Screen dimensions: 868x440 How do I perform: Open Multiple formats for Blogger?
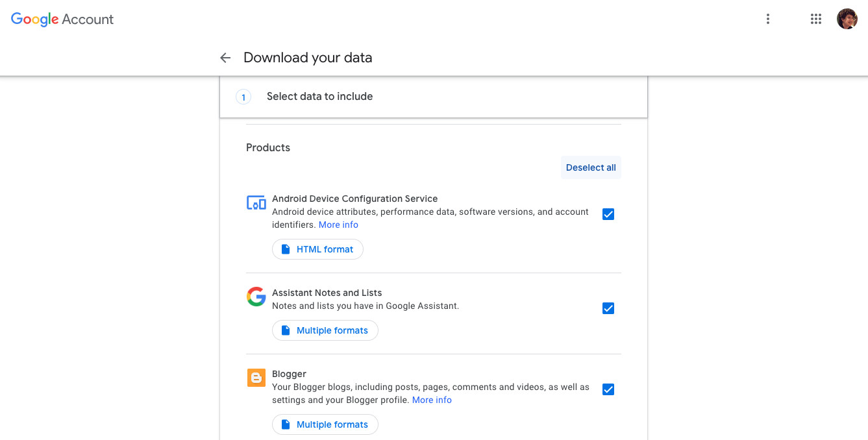[325, 424]
